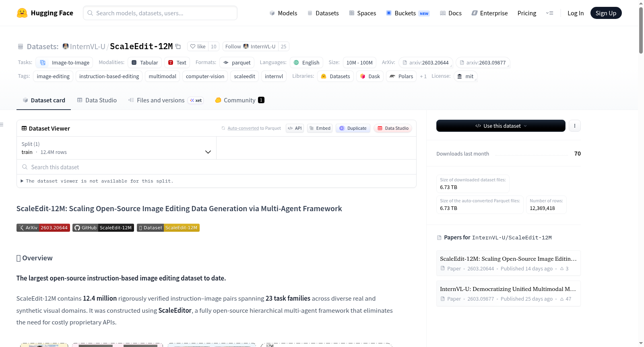
Task: Select the Image-to-Image task tag
Action: coord(64,62)
